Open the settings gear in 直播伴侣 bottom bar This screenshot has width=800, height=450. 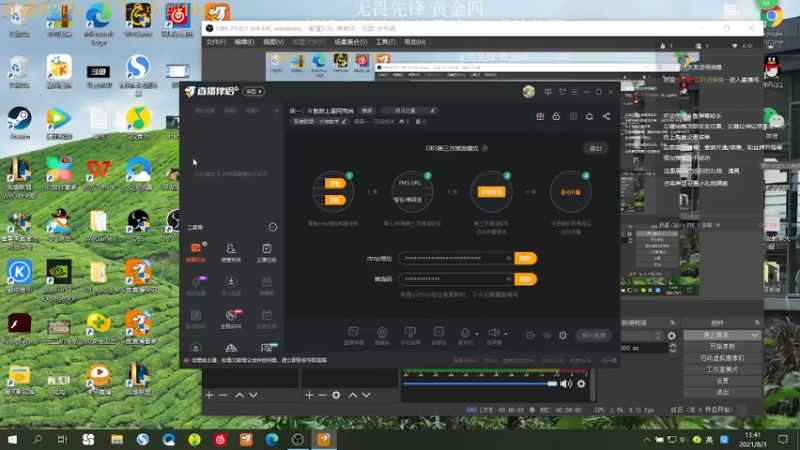[563, 335]
